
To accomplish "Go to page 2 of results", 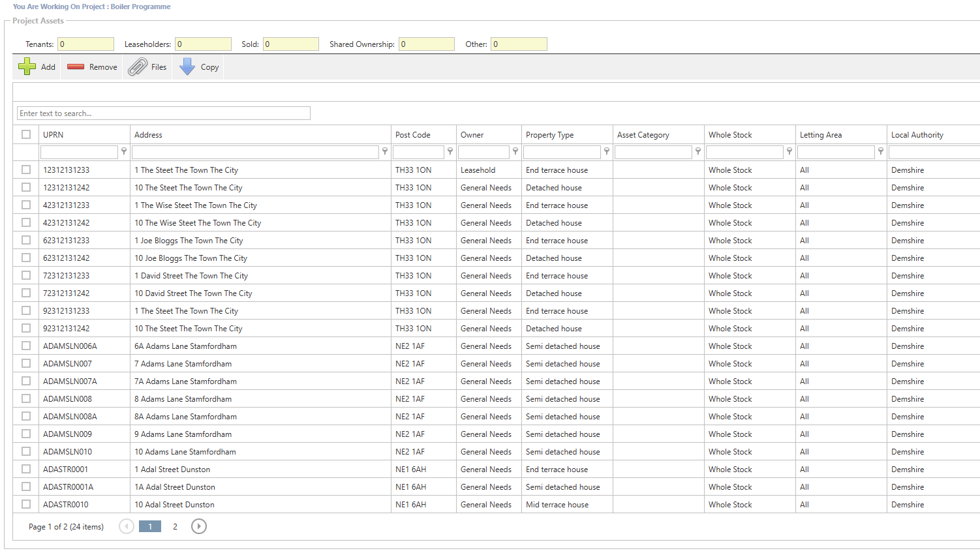I will (175, 526).
